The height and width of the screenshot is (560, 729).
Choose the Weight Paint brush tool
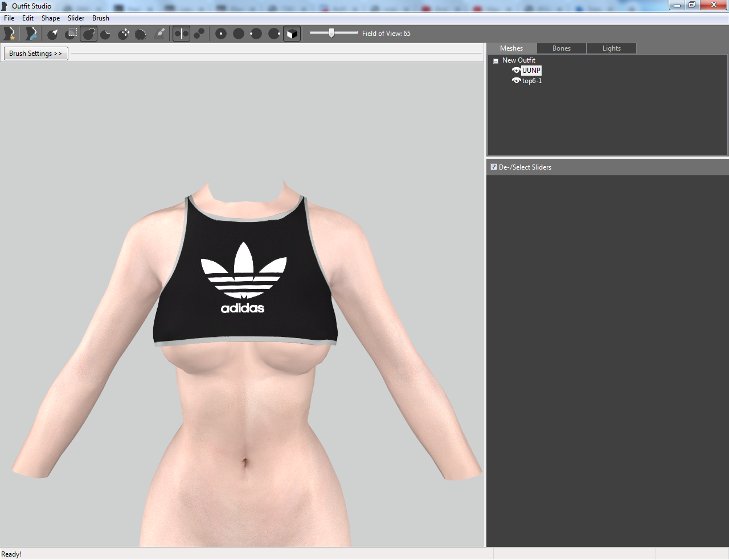(x=160, y=34)
